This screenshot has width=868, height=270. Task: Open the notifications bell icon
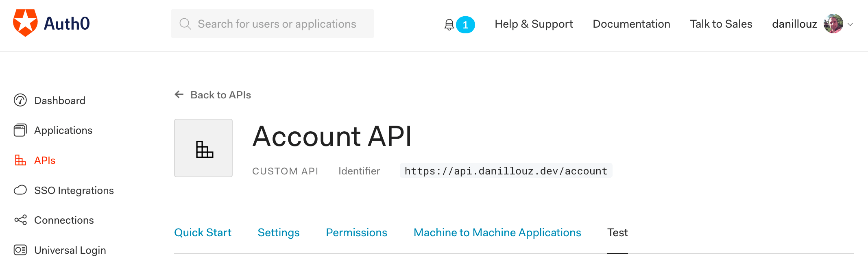coord(449,25)
